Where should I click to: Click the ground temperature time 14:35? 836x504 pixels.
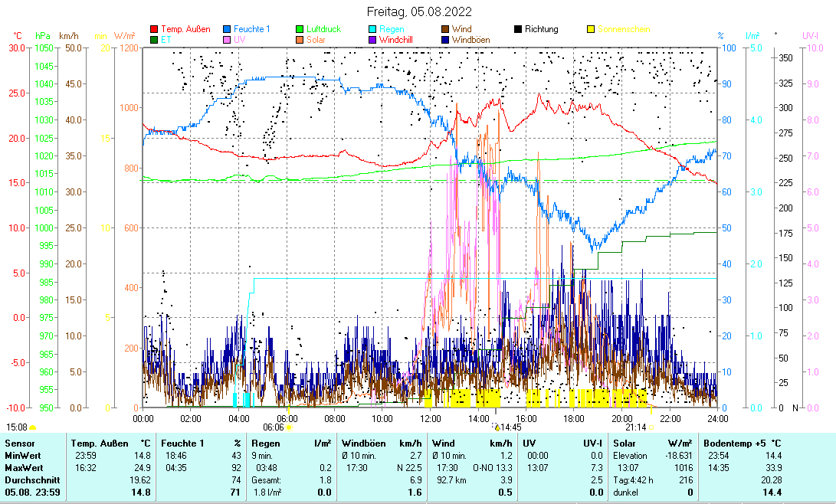[x=718, y=468]
